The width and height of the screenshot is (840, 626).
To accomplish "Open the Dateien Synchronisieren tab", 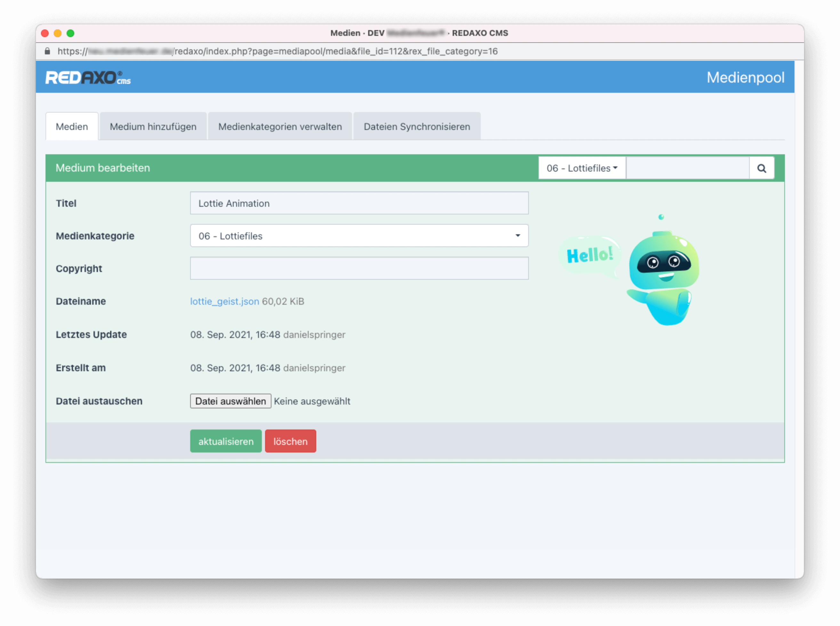I will tap(416, 126).
